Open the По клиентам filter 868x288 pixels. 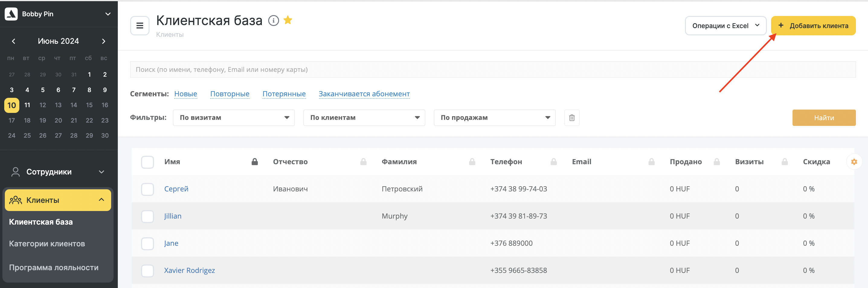tap(364, 117)
